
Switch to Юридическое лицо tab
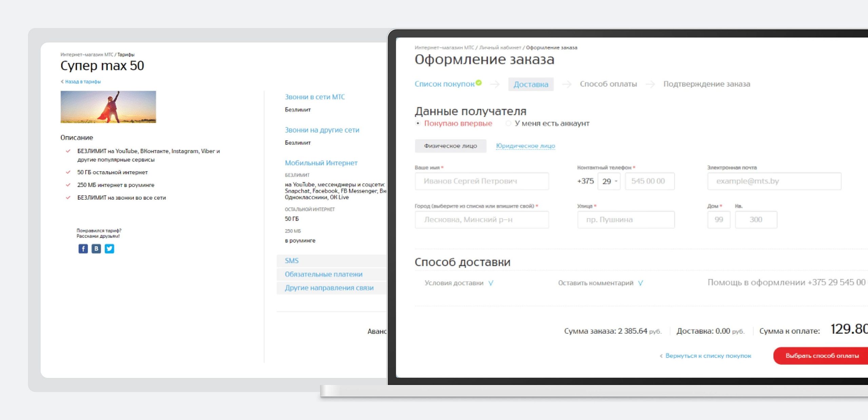[525, 146]
